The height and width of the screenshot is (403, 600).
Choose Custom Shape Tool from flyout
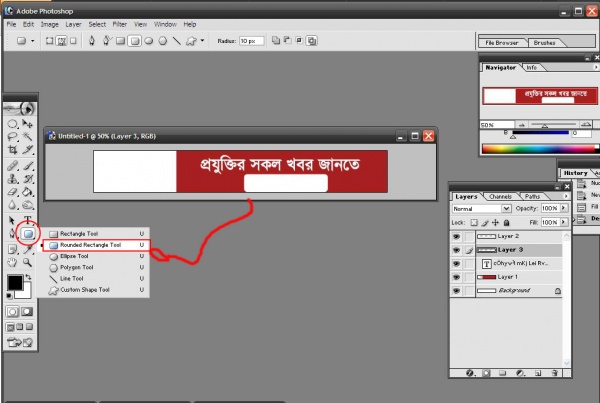96,290
